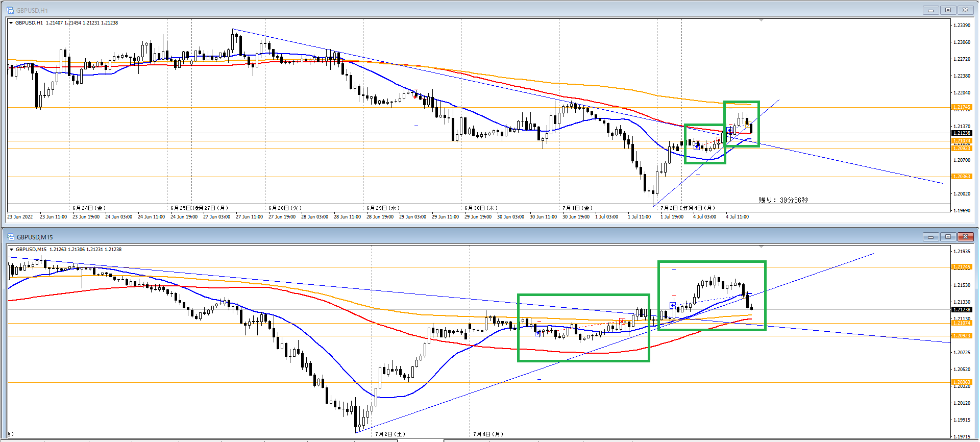Click the 4 Jul 11:00 time axis label
Viewport: 980px width, 442px height.
(737, 217)
